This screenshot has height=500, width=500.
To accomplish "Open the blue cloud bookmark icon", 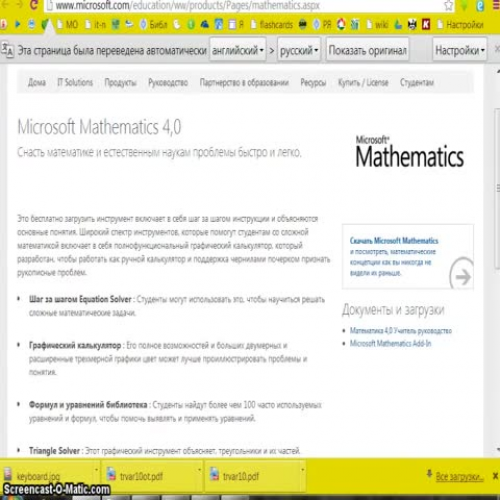I will pyautogui.click(x=205, y=24).
